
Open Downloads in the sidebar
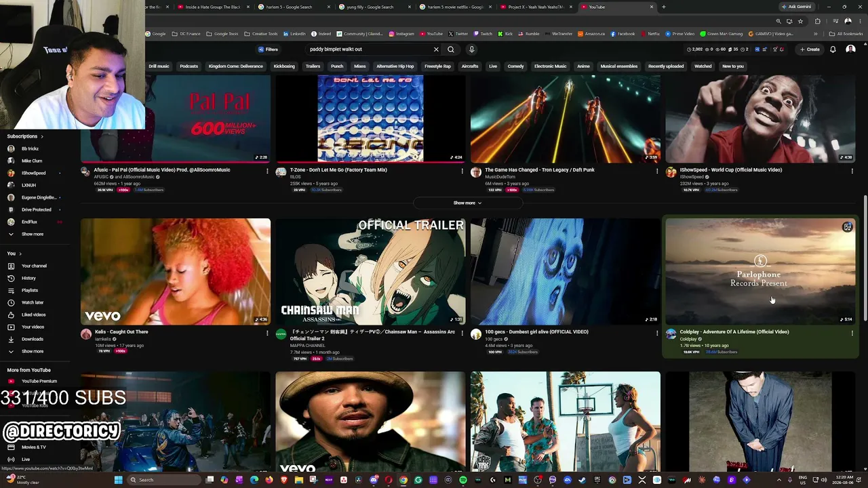[32, 339]
